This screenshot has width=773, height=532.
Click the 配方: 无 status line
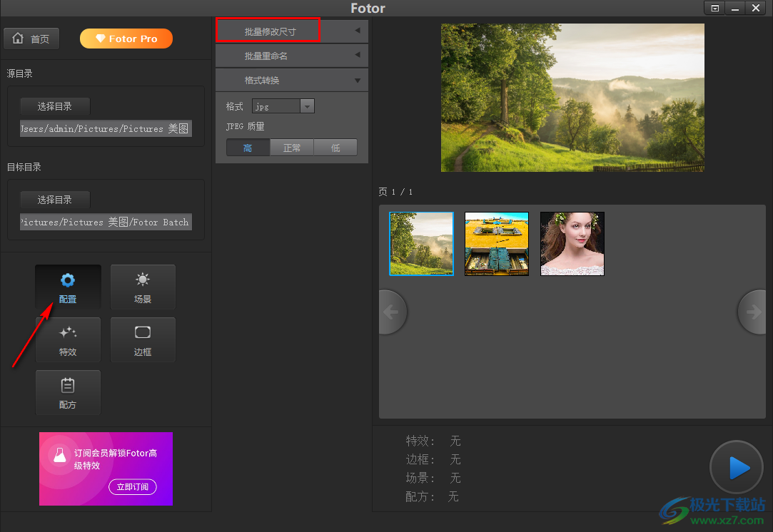[432, 496]
